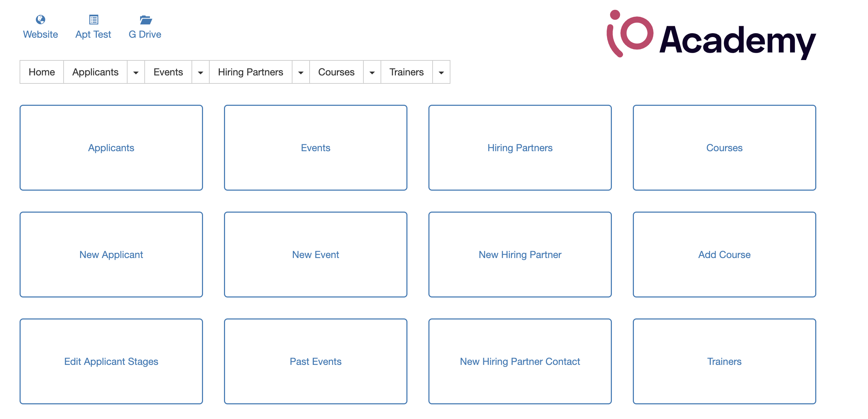Open the Courses tile

(x=724, y=148)
